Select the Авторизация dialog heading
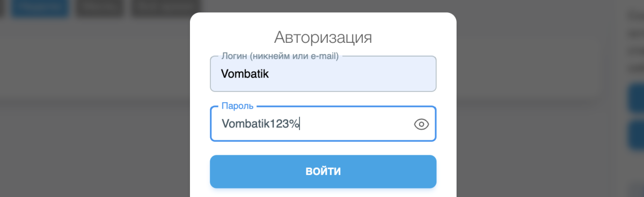This screenshot has height=197, width=644. point(323,37)
